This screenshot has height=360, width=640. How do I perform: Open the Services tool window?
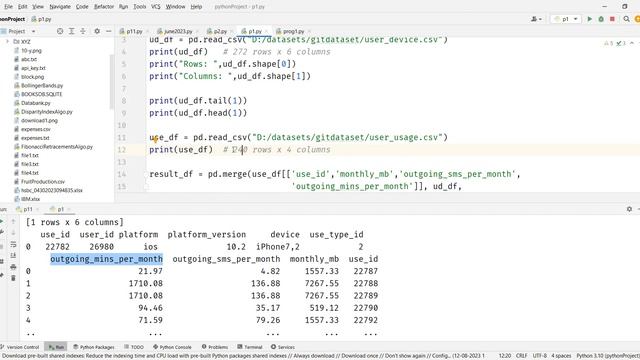coord(282,347)
